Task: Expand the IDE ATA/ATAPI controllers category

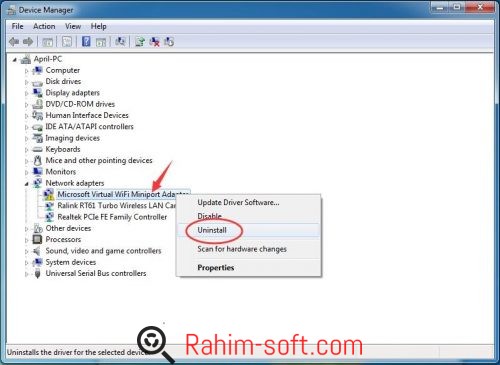Action: click(27, 127)
